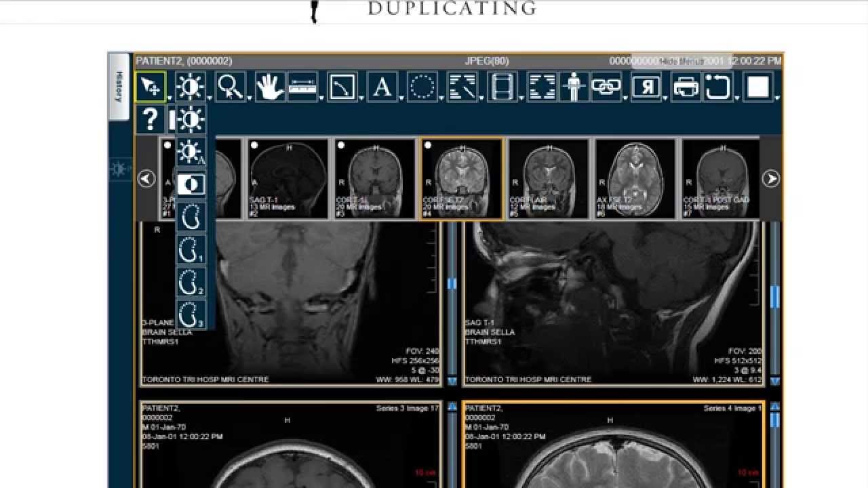This screenshot has width=868, height=488.
Task: Click down arrow below top-left viewport scrollbar
Action: tap(452, 382)
